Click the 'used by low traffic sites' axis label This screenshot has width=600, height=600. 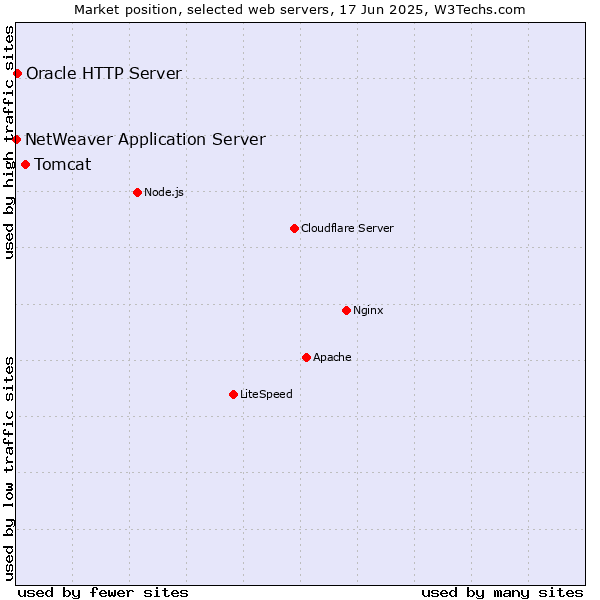[9, 469]
